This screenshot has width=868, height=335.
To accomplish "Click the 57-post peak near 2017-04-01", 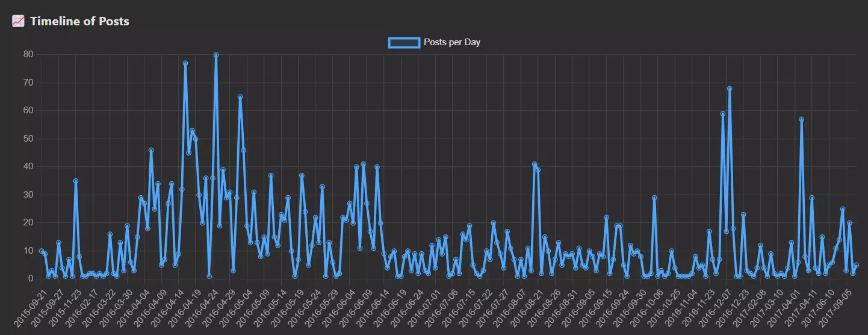I will click(801, 119).
